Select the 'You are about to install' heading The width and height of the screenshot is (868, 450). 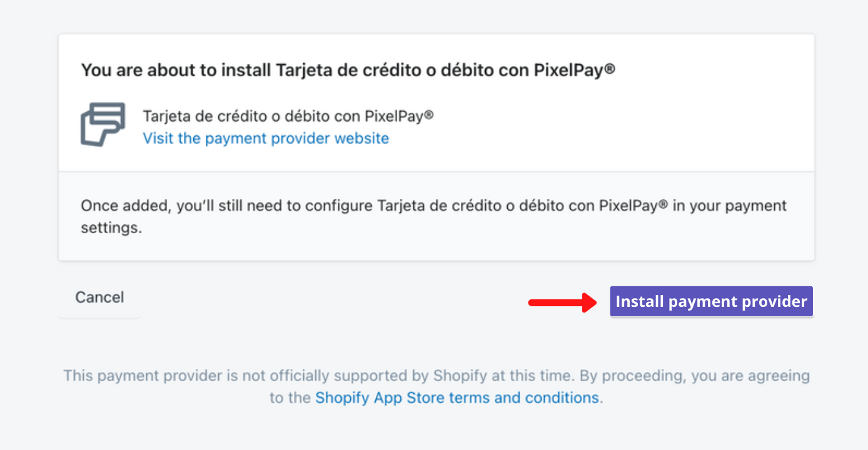tap(348, 70)
